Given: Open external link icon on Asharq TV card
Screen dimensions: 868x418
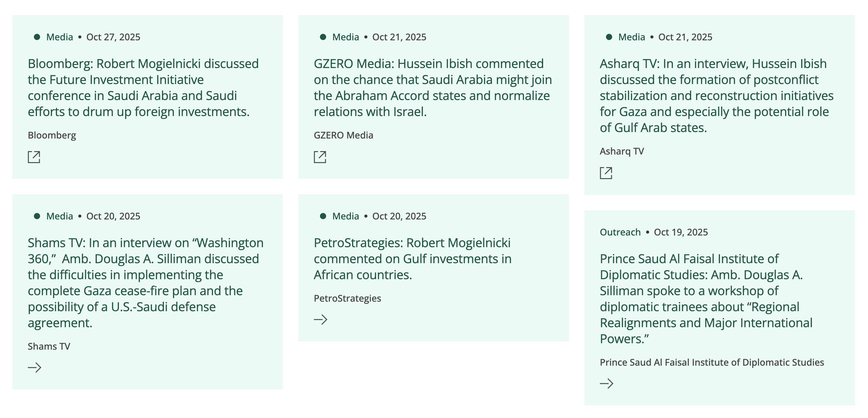Looking at the screenshot, I should pyautogui.click(x=606, y=173).
